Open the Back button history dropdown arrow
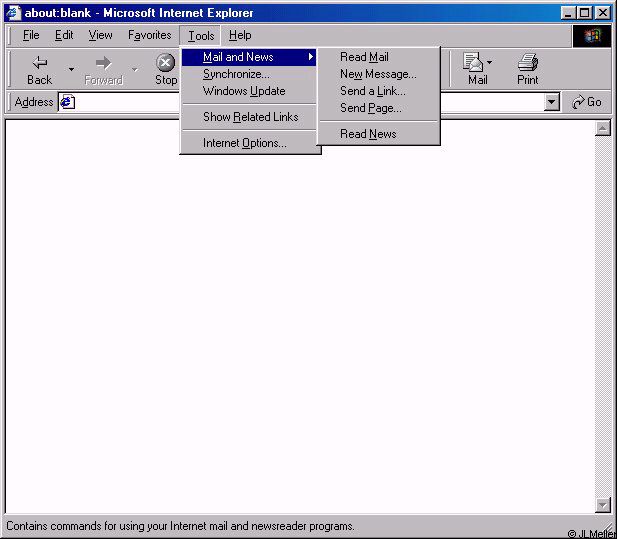The width and height of the screenshot is (617, 539). point(71,70)
